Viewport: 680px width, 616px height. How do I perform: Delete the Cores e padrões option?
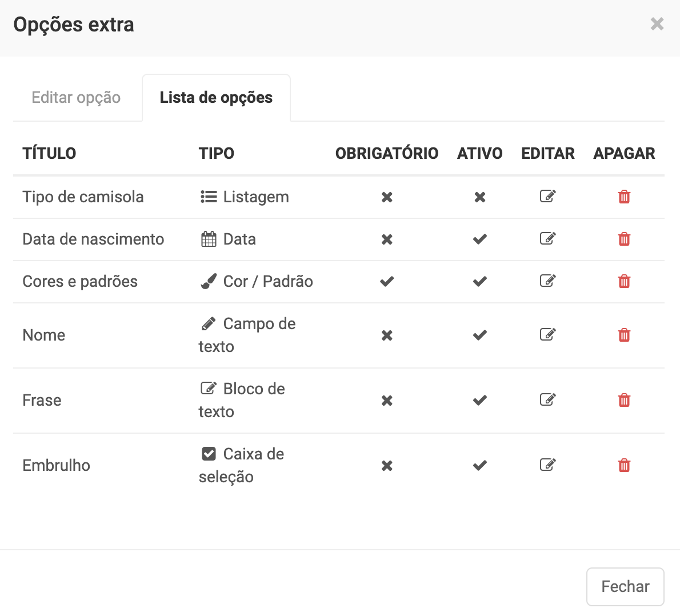click(624, 281)
